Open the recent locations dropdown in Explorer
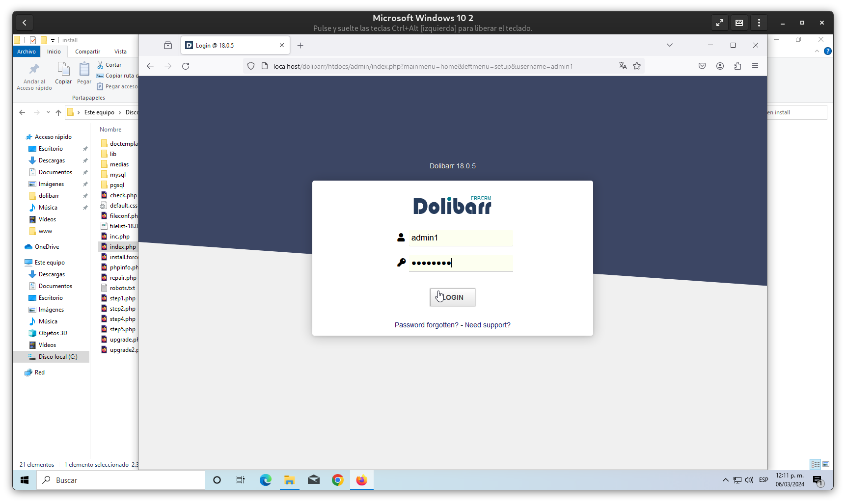846x504 pixels. [x=48, y=112]
